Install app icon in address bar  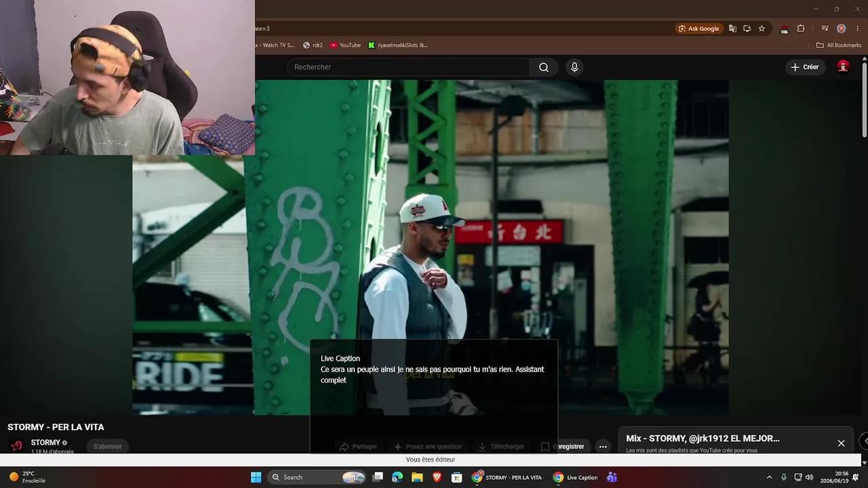(747, 28)
